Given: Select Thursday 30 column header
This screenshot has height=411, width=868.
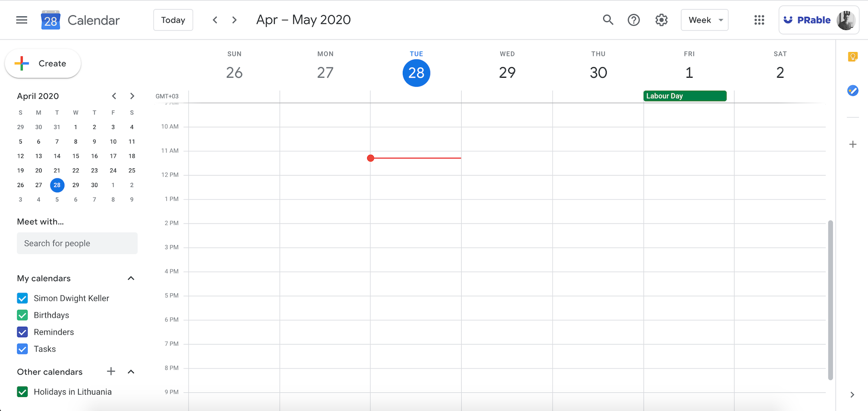Looking at the screenshot, I should (x=598, y=67).
